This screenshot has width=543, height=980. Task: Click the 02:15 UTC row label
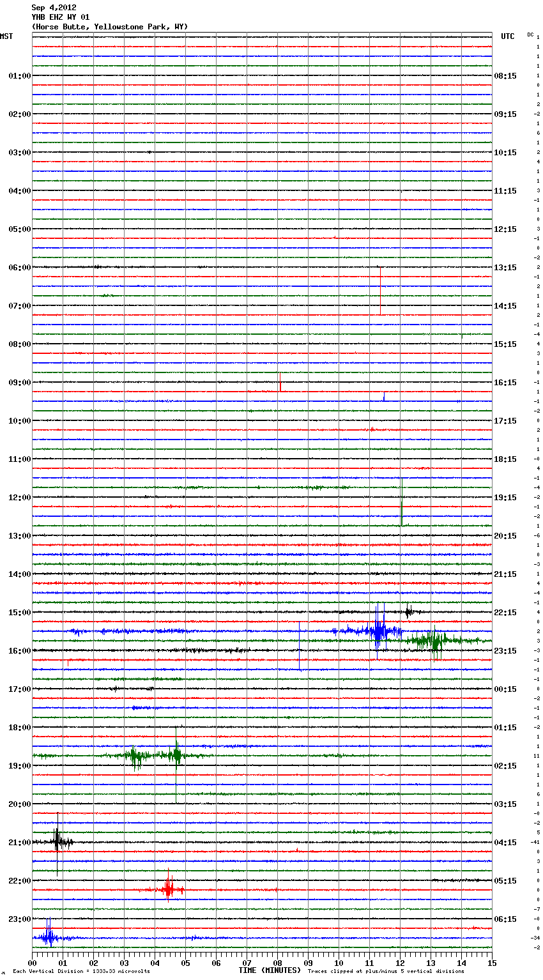pyautogui.click(x=505, y=766)
